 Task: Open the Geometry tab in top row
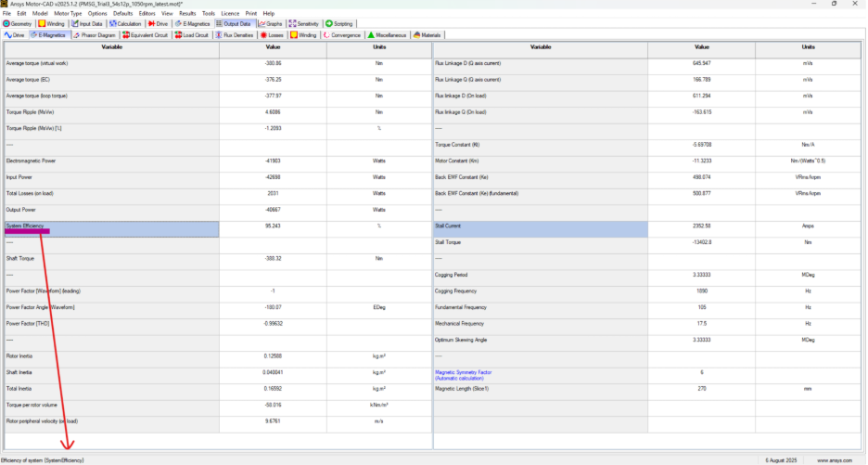point(19,23)
